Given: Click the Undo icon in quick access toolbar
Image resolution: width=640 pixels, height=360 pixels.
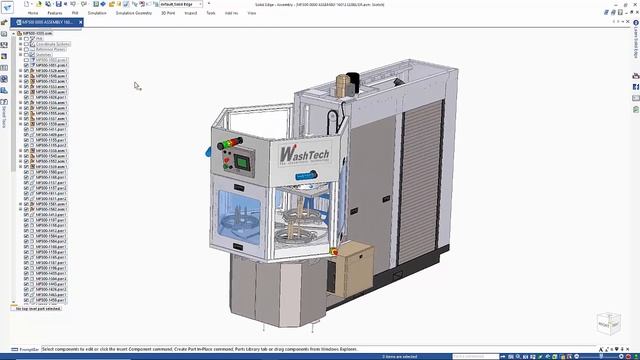Looking at the screenshot, I should pos(73,4).
